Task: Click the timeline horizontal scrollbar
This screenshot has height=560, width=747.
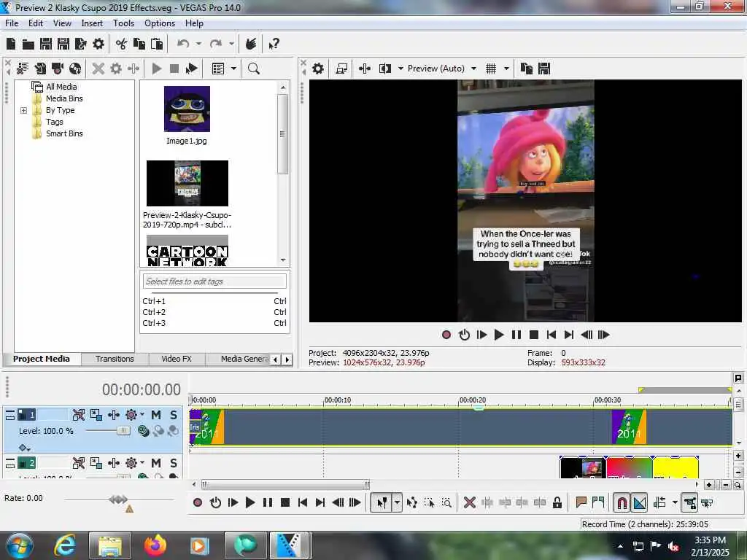Action: point(285,485)
